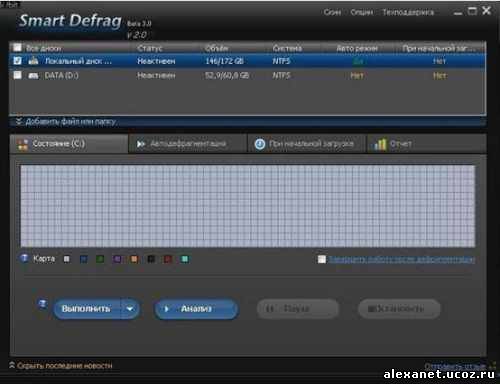Click the Выполнить defragment button
The width and height of the screenshot is (500, 384).
[x=87, y=309]
